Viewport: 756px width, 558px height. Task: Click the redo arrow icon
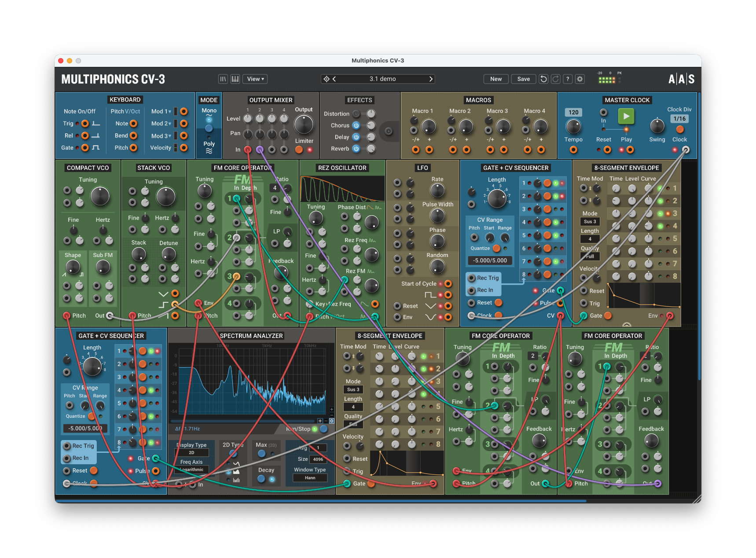pyautogui.click(x=556, y=79)
